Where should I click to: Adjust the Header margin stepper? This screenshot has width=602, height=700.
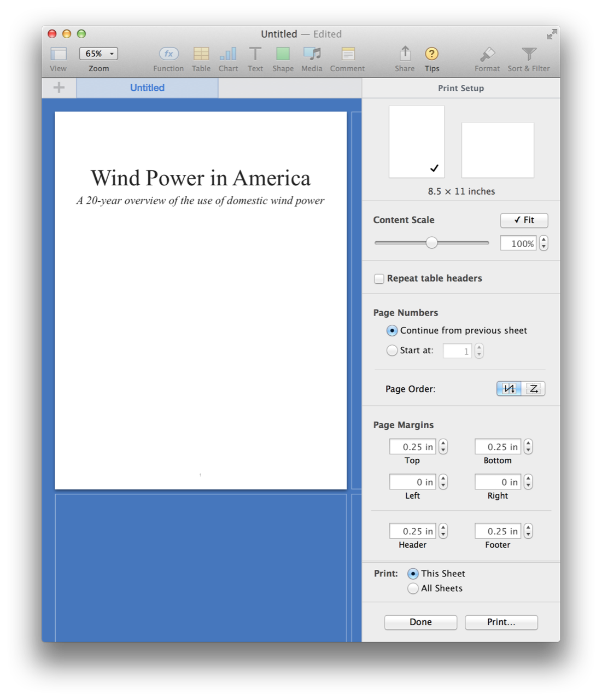pyautogui.click(x=443, y=531)
